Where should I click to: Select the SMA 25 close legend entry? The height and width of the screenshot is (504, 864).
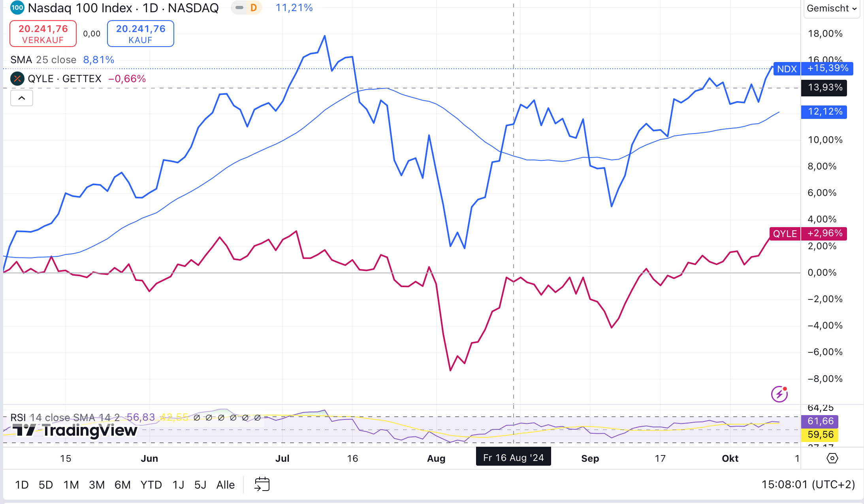click(x=43, y=60)
